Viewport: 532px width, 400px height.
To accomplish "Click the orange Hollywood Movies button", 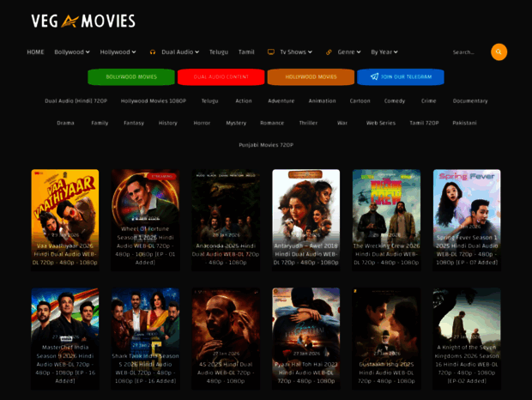I will point(311,77).
